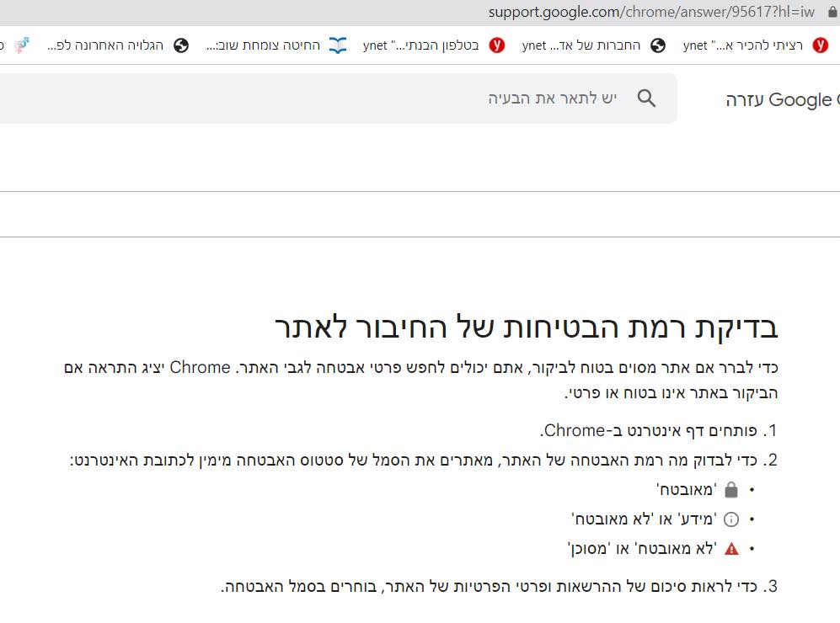
Task: Click the heading 'בדיקת רמת הבטיחות של החיבור לאתר'
Action: pos(526,327)
